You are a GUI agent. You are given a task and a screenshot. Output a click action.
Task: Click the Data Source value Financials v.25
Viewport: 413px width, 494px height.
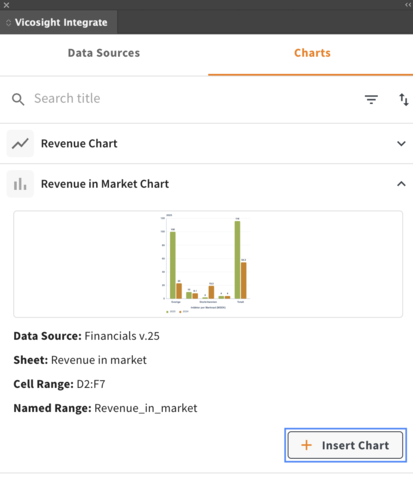(x=122, y=336)
